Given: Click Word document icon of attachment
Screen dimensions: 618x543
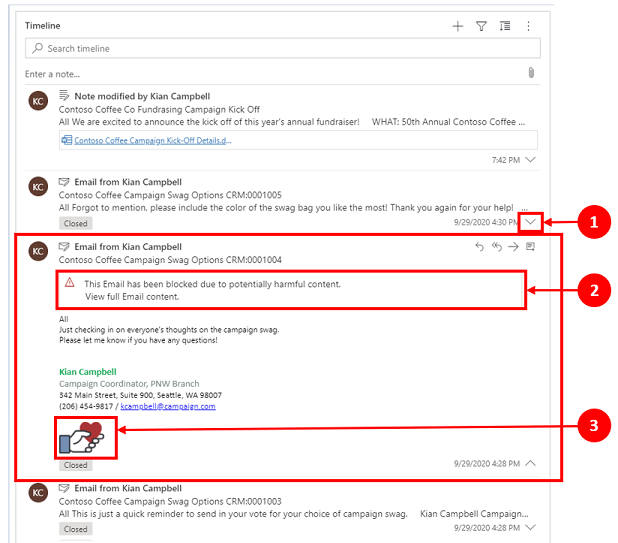Looking at the screenshot, I should coord(67,140).
